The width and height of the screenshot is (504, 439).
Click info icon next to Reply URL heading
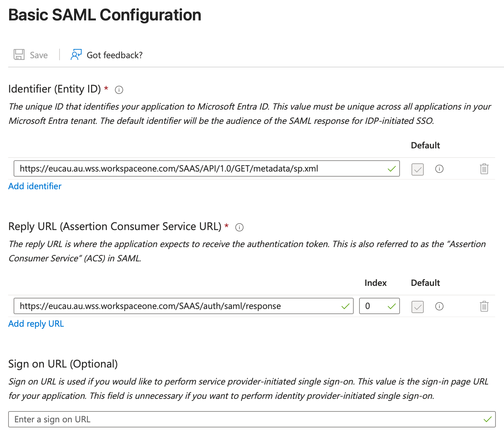[x=239, y=227]
